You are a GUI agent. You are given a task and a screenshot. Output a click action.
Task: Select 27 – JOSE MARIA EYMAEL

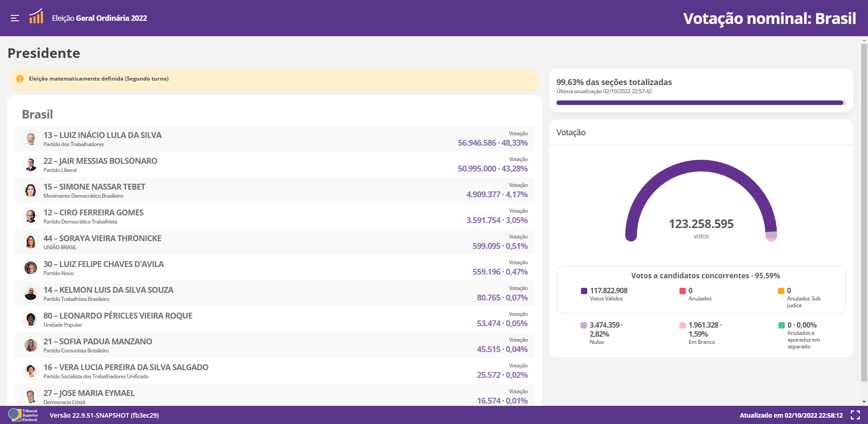pos(89,393)
